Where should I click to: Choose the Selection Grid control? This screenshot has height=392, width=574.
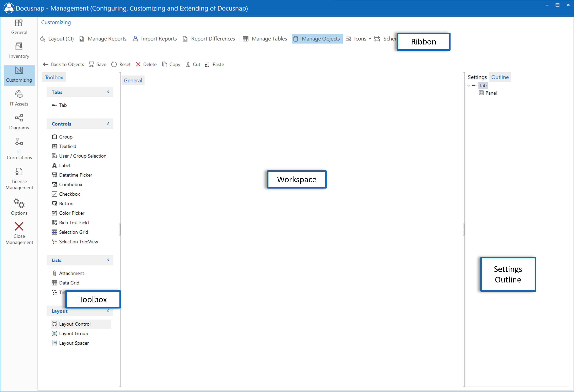70,232
